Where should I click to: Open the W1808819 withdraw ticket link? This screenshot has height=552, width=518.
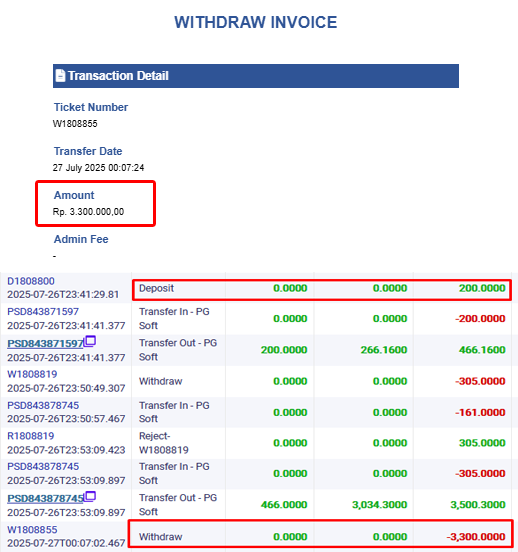coord(32,374)
